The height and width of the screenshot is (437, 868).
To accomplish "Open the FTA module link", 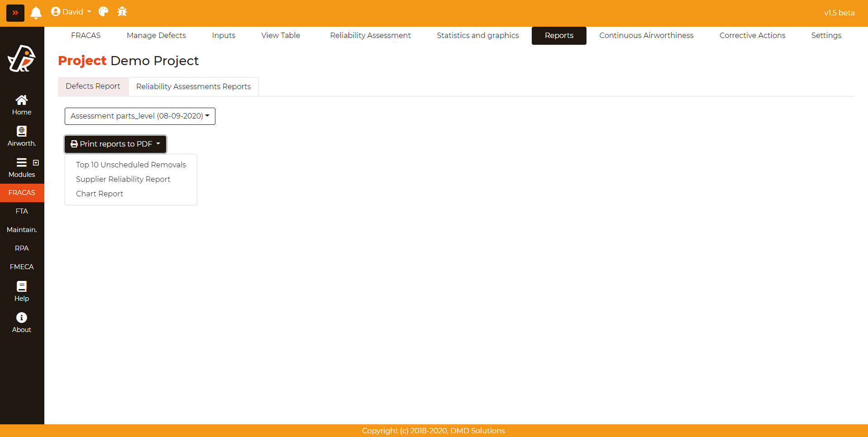I will pyautogui.click(x=22, y=211).
